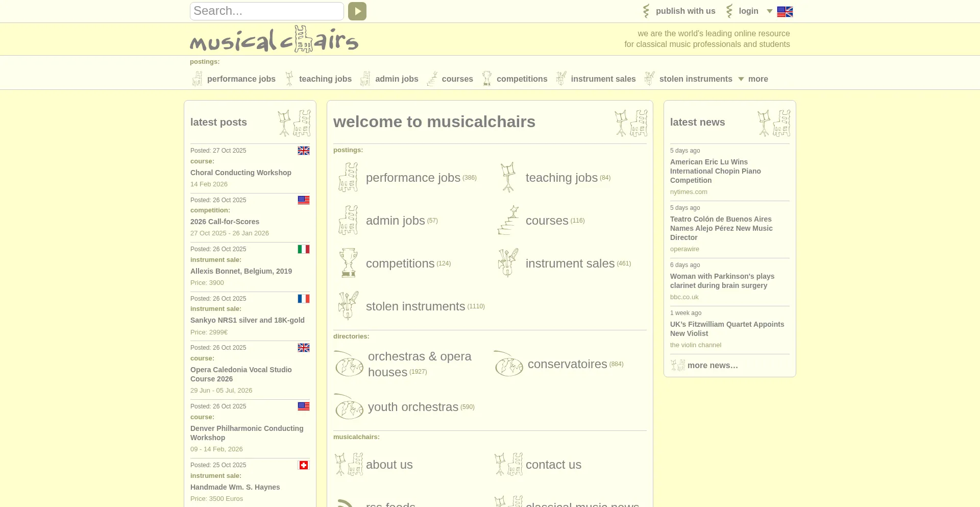
Task: Click 'more news...' link
Action: coord(712,366)
